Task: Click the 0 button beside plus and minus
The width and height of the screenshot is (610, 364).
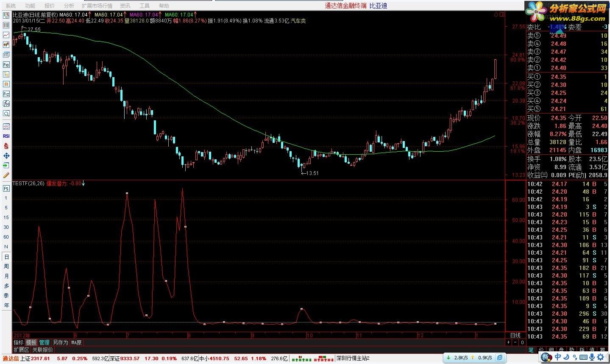Action: click(522, 342)
